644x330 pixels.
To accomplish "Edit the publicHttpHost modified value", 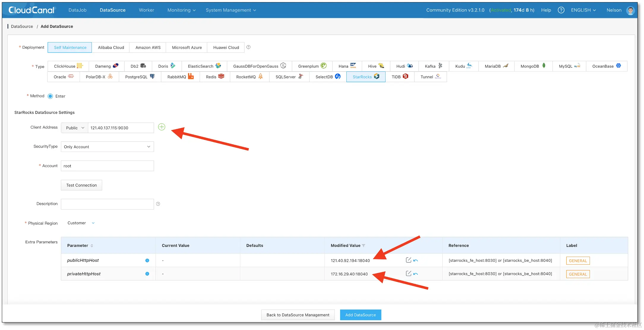I will point(408,260).
